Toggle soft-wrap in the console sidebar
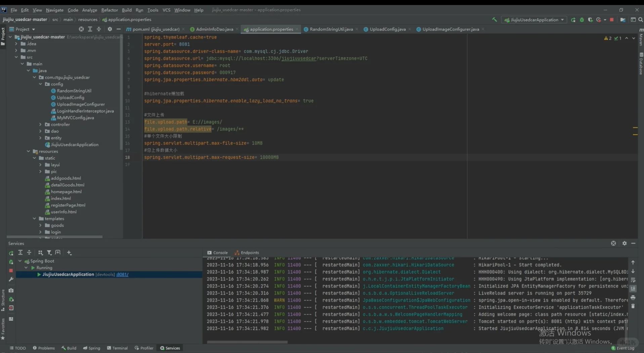This screenshot has height=353, width=644. click(633, 280)
